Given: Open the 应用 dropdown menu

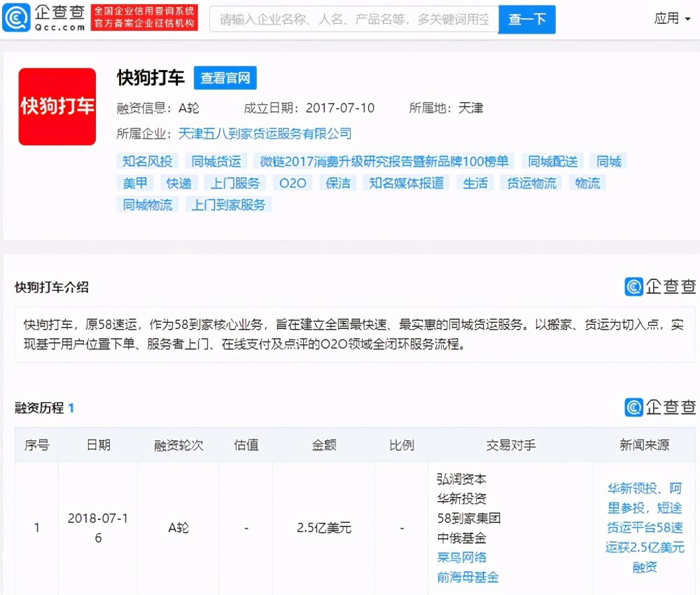Looking at the screenshot, I should (672, 18).
